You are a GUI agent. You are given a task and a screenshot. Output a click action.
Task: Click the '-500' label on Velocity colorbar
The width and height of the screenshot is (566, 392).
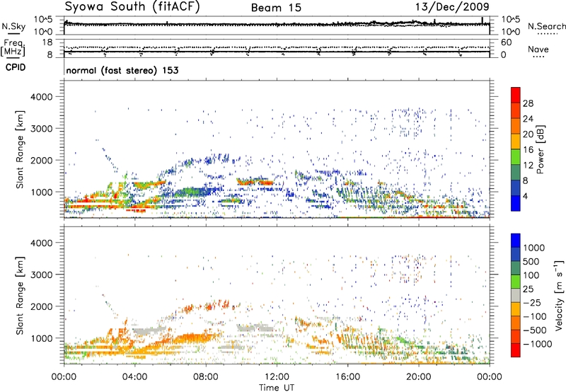coord(535,330)
